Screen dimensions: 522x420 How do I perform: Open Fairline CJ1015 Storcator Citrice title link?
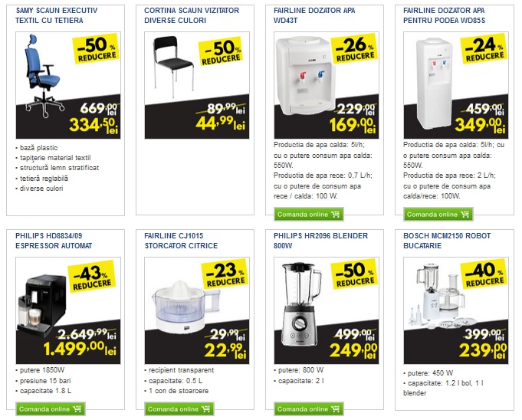click(x=181, y=240)
